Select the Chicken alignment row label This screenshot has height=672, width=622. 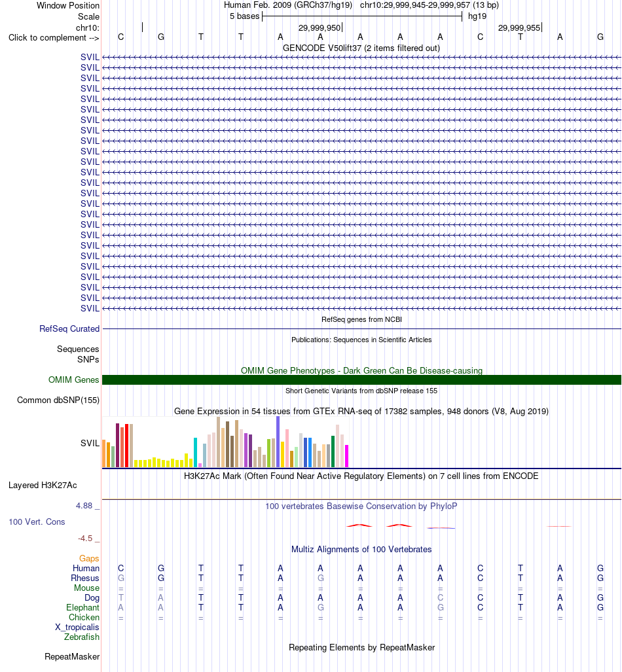click(x=84, y=618)
